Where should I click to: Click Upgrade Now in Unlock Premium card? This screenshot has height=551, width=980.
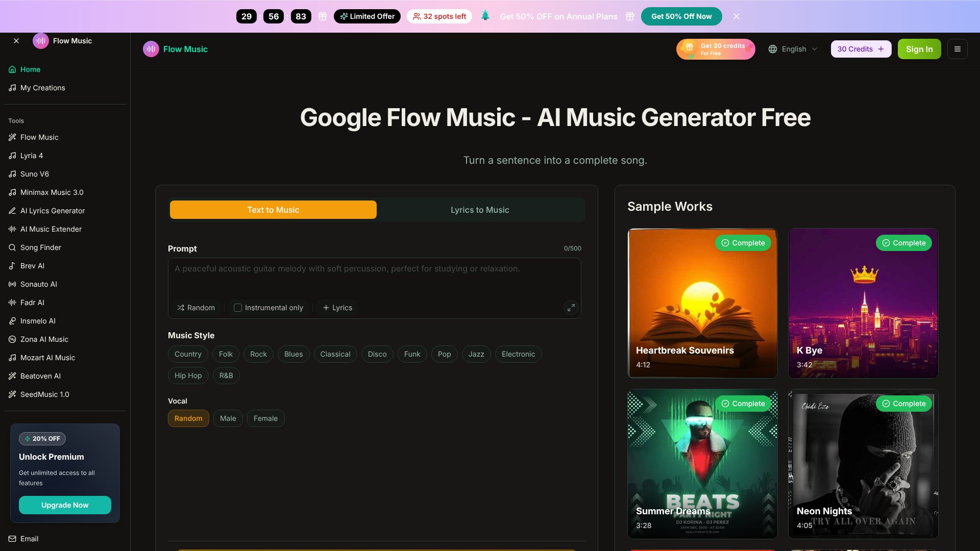click(65, 505)
